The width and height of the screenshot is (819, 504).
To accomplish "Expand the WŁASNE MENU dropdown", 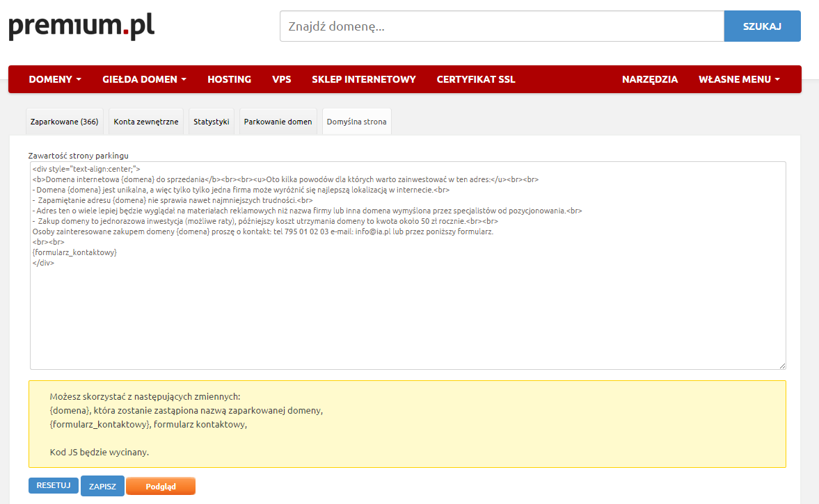I will [739, 79].
